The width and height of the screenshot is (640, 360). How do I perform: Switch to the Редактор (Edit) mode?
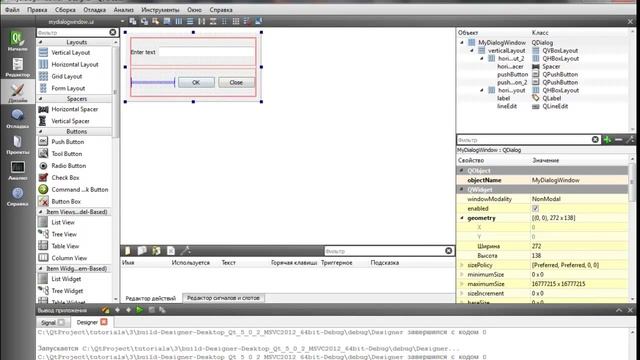click(x=17, y=67)
